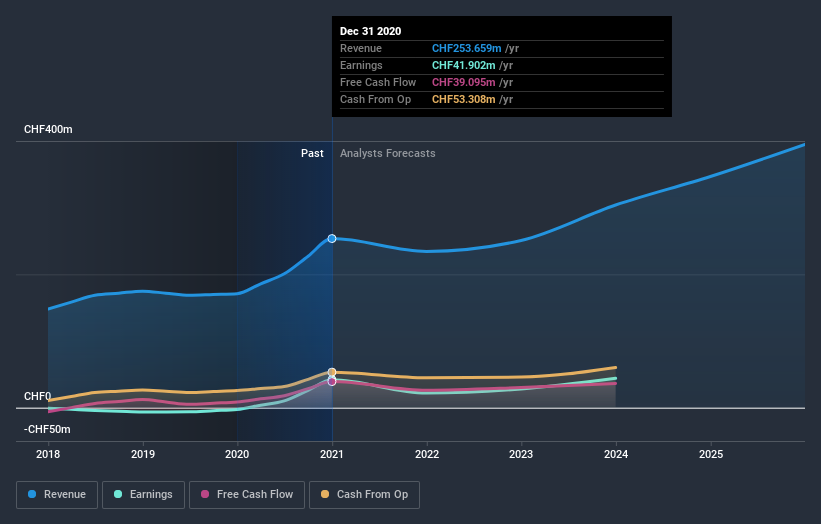Click the CHF39.095m free cash flow value

(x=463, y=82)
